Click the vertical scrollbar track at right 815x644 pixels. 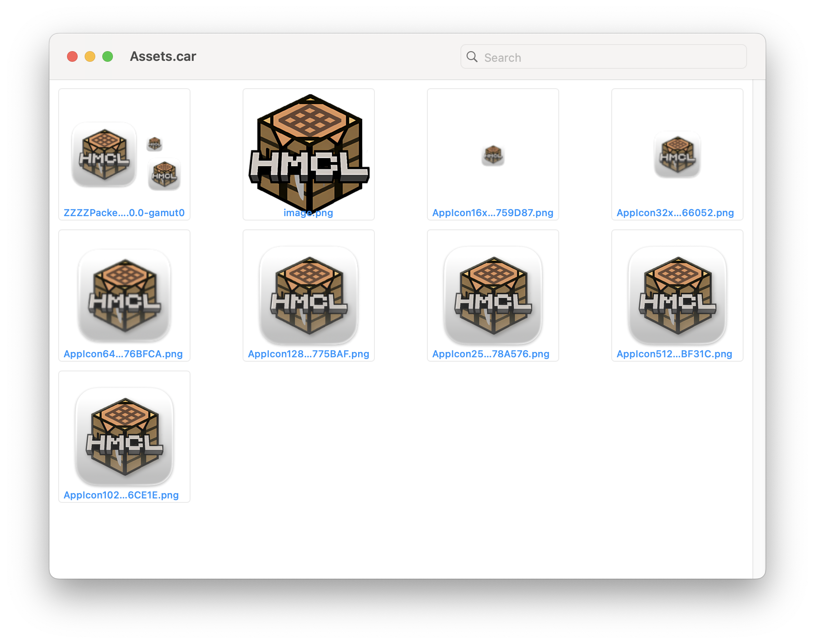point(759,326)
